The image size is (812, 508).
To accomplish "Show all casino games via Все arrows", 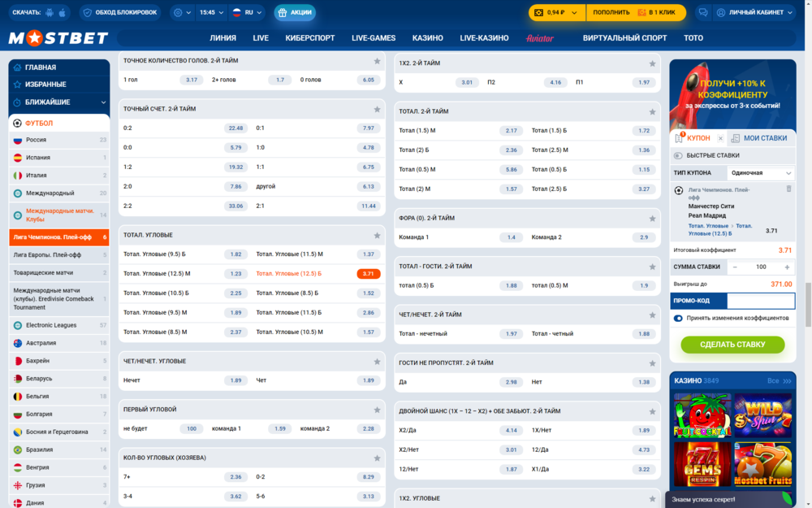I will click(780, 381).
